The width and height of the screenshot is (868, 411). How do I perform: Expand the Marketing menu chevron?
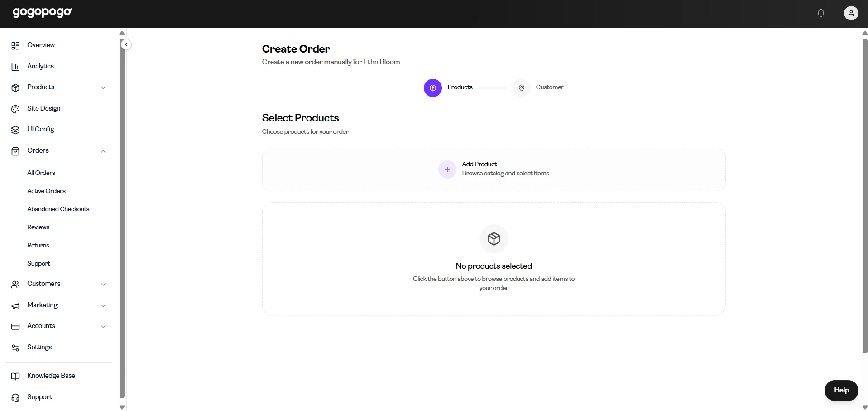coord(103,306)
